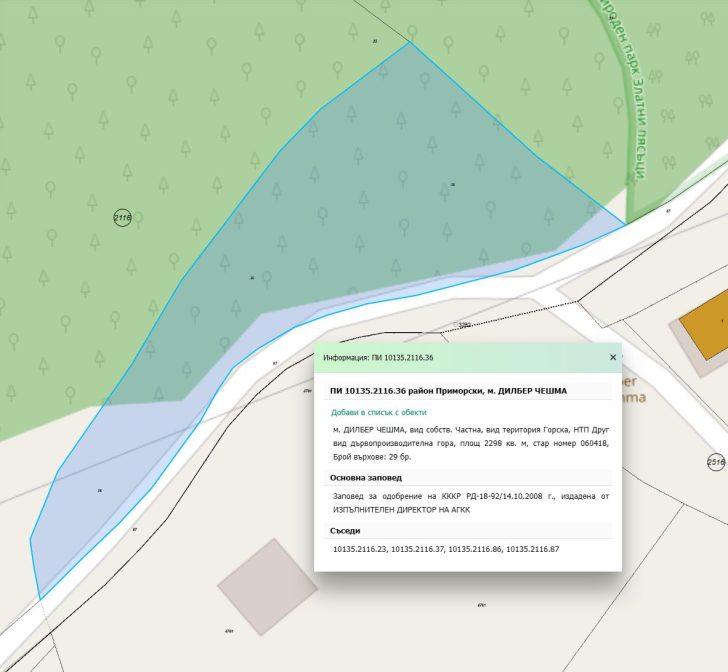Close the parcel information popup
728x672 pixels.
tap(613, 357)
